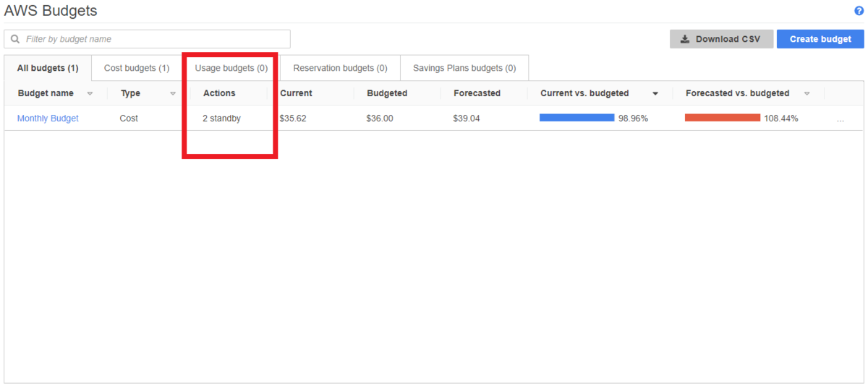The height and width of the screenshot is (386, 868).
Task: Click the Cost type cell
Action: pyautogui.click(x=129, y=119)
